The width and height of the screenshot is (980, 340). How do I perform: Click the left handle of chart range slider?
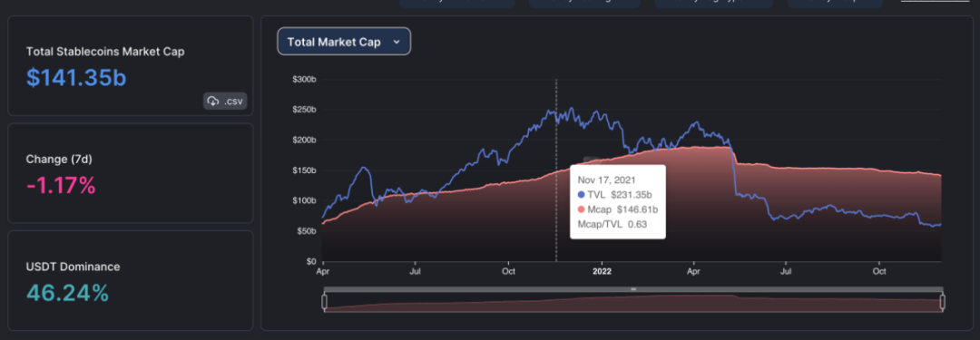pos(324,302)
